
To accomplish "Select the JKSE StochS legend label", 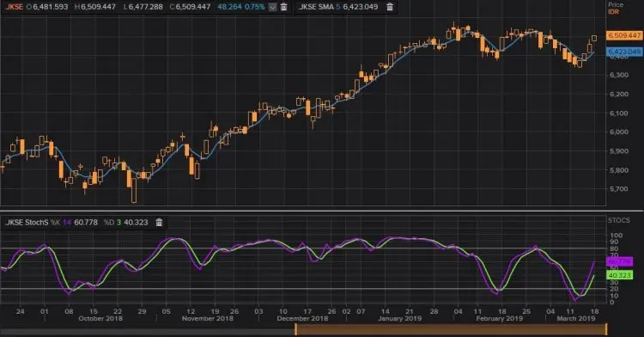I will 27,223.
